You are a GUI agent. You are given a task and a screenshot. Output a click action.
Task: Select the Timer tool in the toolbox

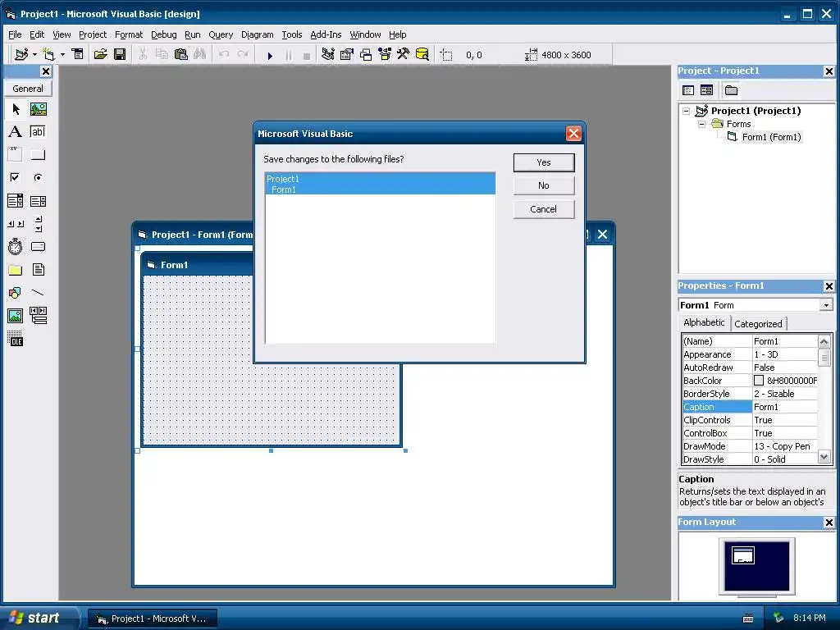[x=16, y=246]
